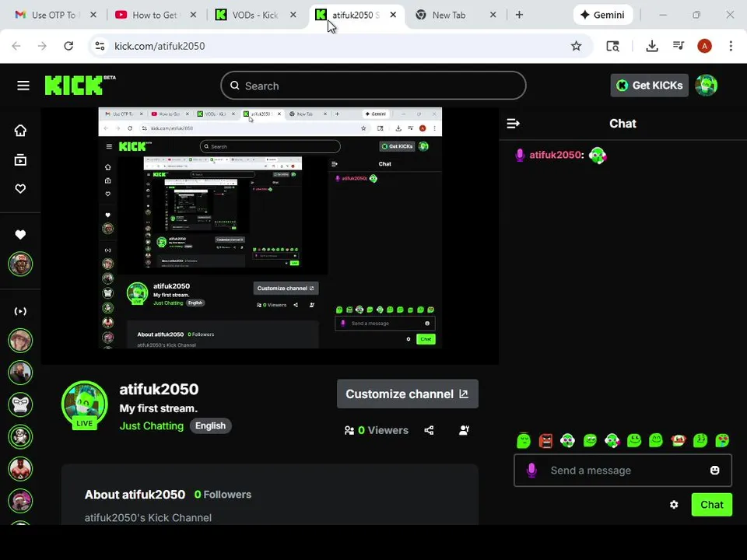This screenshot has width=747, height=560.
Task: Open the gorilla avatar recommended channel
Action: pyautogui.click(x=20, y=404)
